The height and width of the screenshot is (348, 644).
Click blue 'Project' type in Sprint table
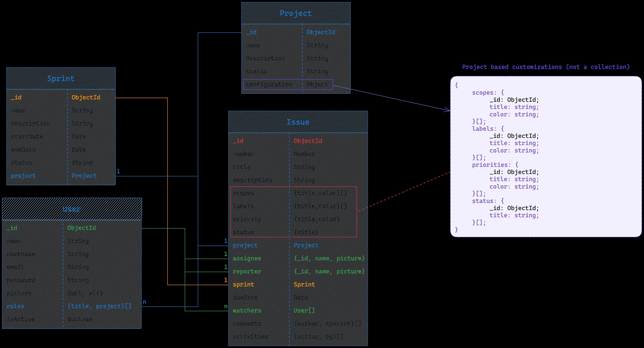tap(84, 176)
